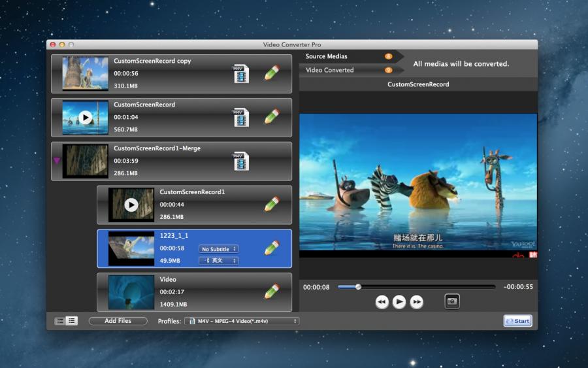Click the video preview frame
The height and width of the screenshot is (368, 588).
coord(418,186)
